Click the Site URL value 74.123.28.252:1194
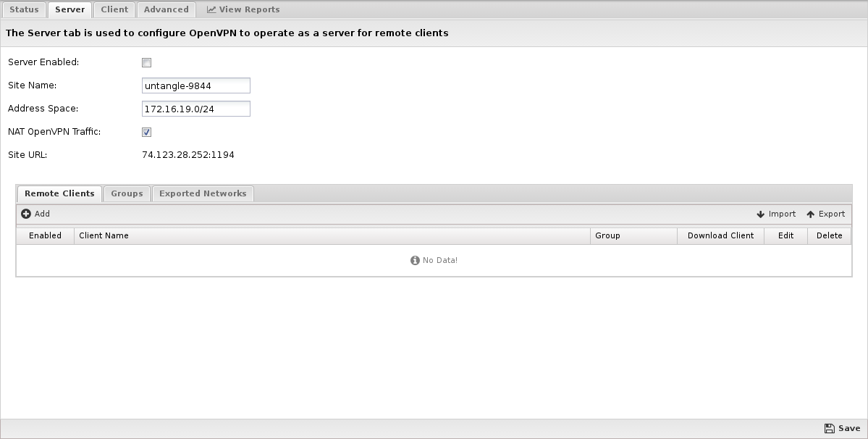This screenshot has height=439, width=868. pos(188,155)
